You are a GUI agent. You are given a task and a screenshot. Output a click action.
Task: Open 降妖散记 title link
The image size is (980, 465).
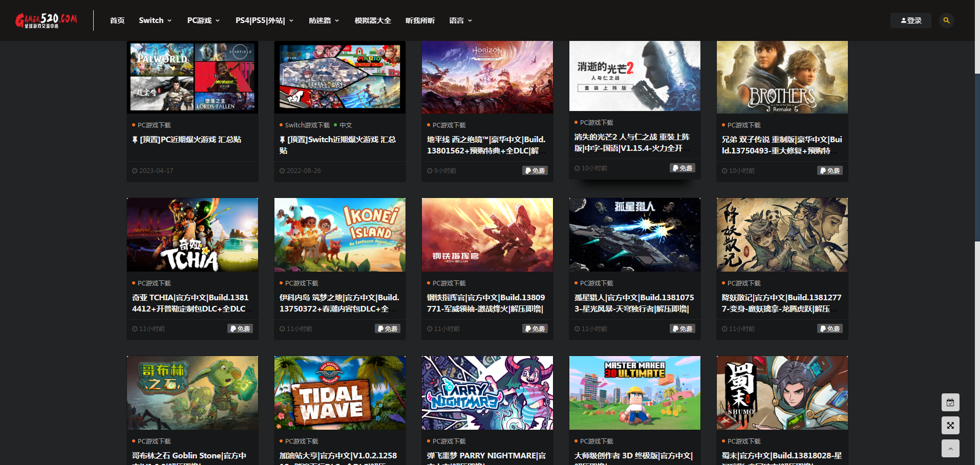[x=782, y=303]
